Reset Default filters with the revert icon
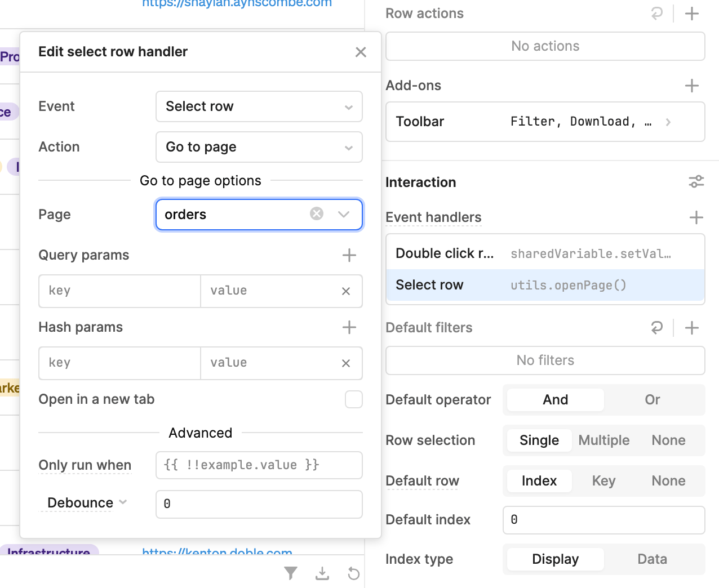Image resolution: width=719 pixels, height=588 pixels. tap(657, 328)
